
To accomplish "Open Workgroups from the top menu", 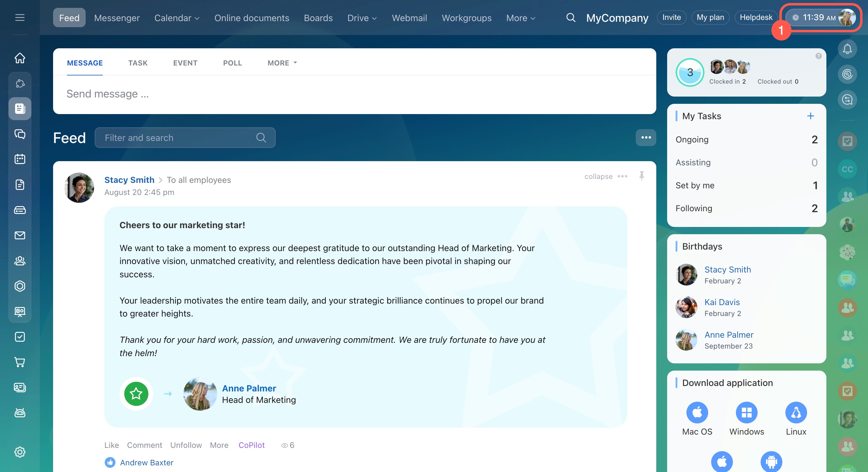I will pyautogui.click(x=466, y=18).
